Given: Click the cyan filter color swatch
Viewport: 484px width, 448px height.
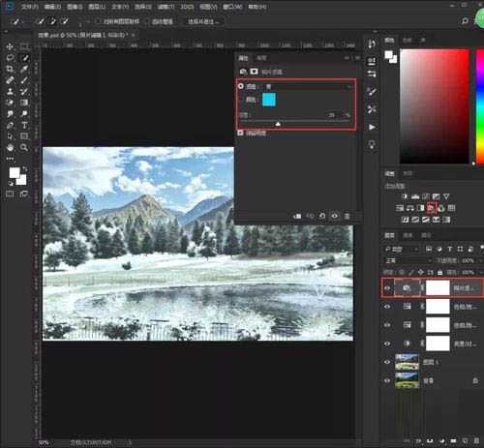Looking at the screenshot, I should tap(269, 100).
